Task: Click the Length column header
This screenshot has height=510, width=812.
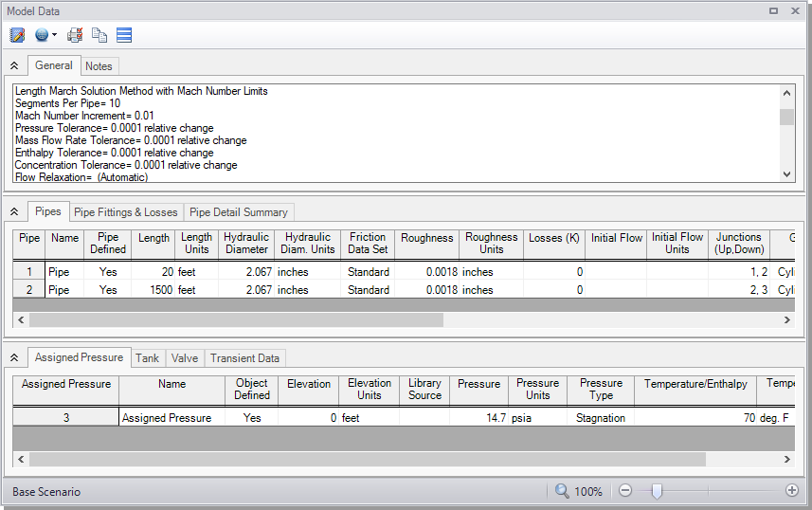Action: point(153,244)
